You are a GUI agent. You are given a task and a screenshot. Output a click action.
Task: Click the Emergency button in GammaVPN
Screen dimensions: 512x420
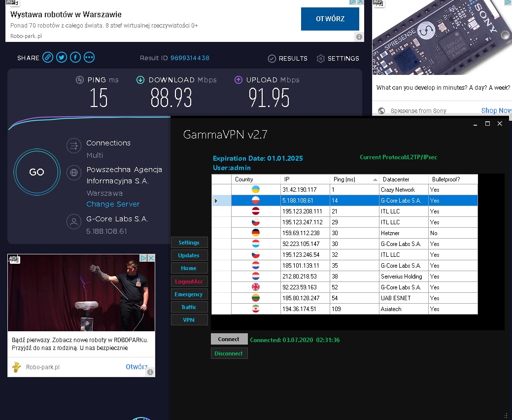click(189, 294)
